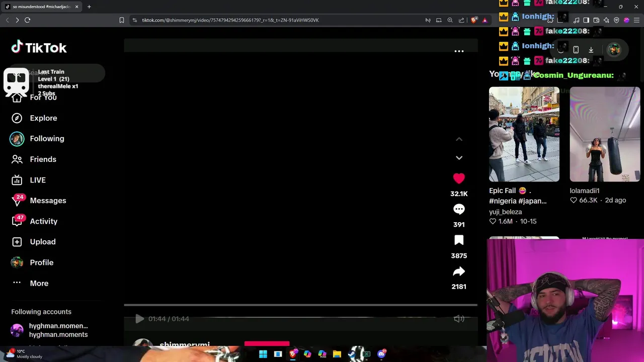644x362 pixels.
Task: Open yuji_beleza's profile link
Action: tap(505, 212)
